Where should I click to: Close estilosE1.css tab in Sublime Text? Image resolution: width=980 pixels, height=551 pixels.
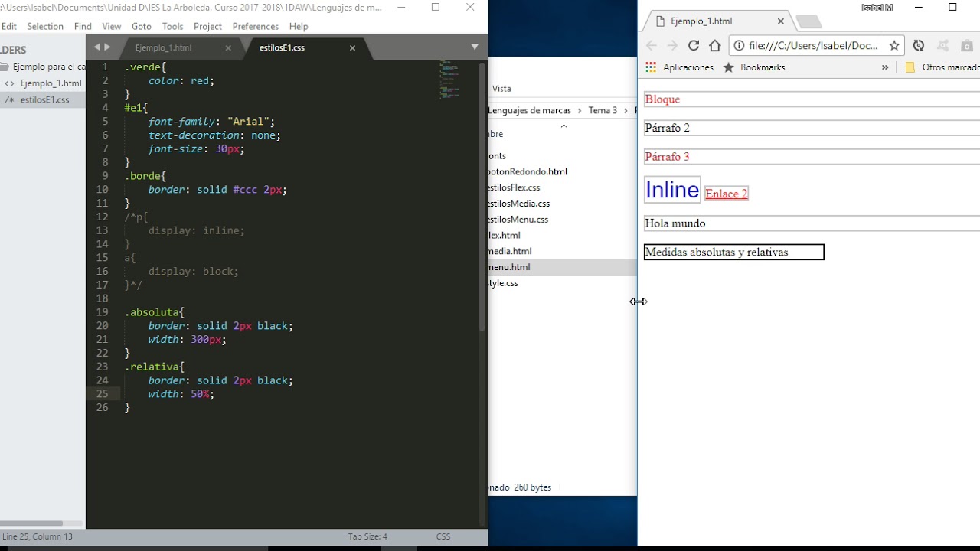coord(352,47)
